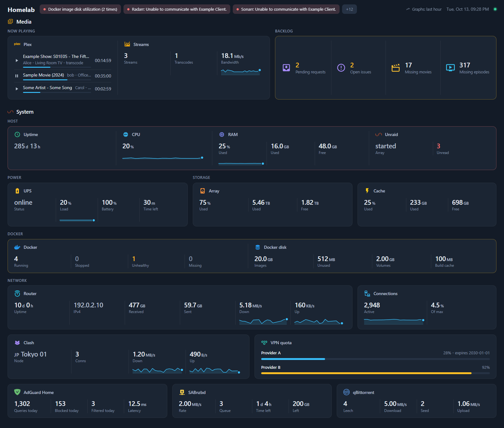Screen dimensions: 504x428
Task: Click the 3 Unread Unraid notifications
Action: point(438,146)
